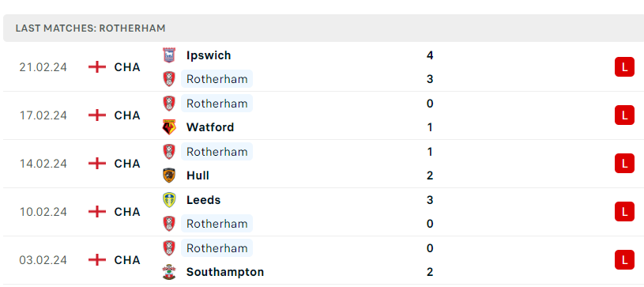Click the Hull club crest icon

(169, 176)
